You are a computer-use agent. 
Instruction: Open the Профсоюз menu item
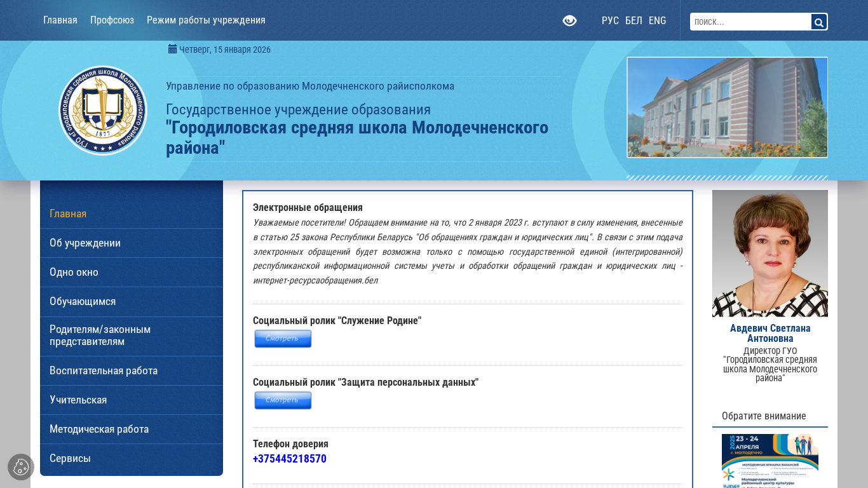112,20
